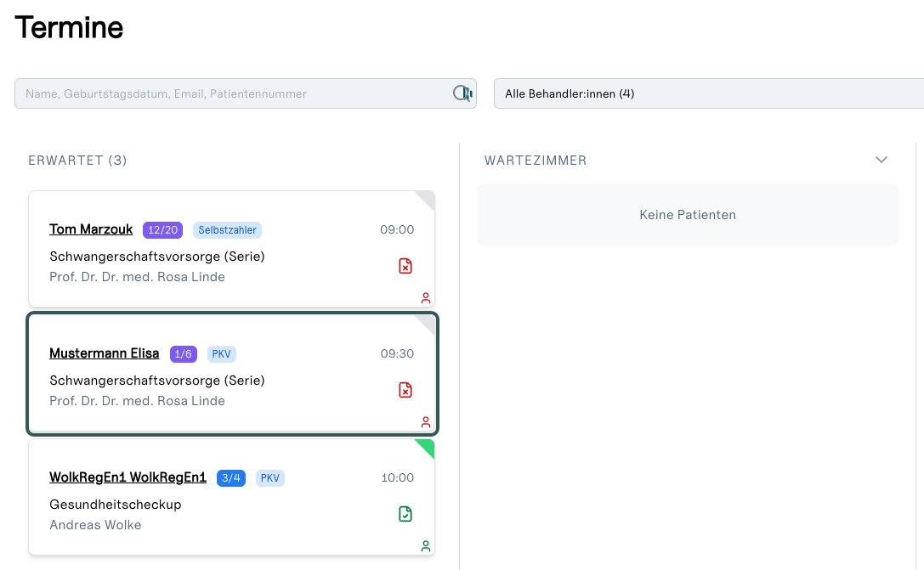Open the green document icon for WolkRegEn1

pyautogui.click(x=405, y=514)
